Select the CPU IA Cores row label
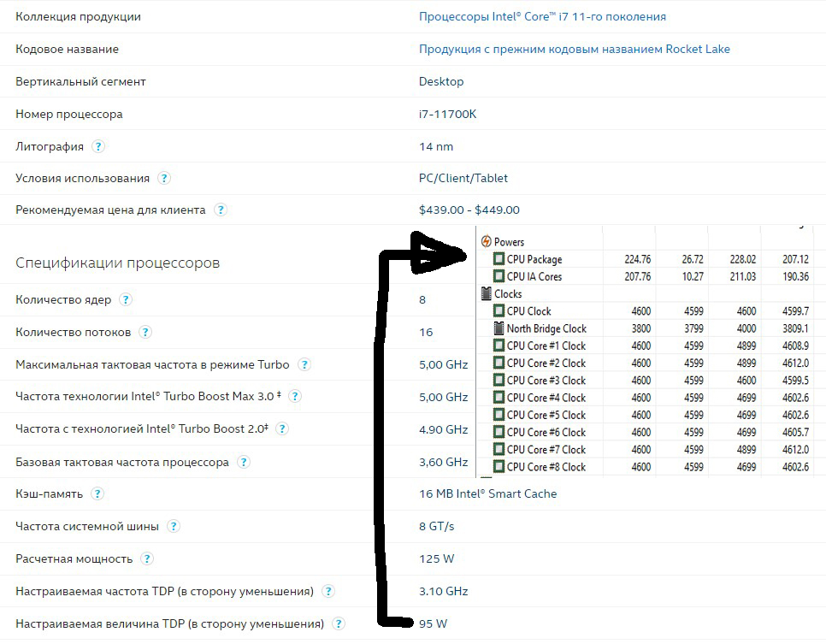Image resolution: width=826 pixels, height=644 pixels. pos(534,277)
